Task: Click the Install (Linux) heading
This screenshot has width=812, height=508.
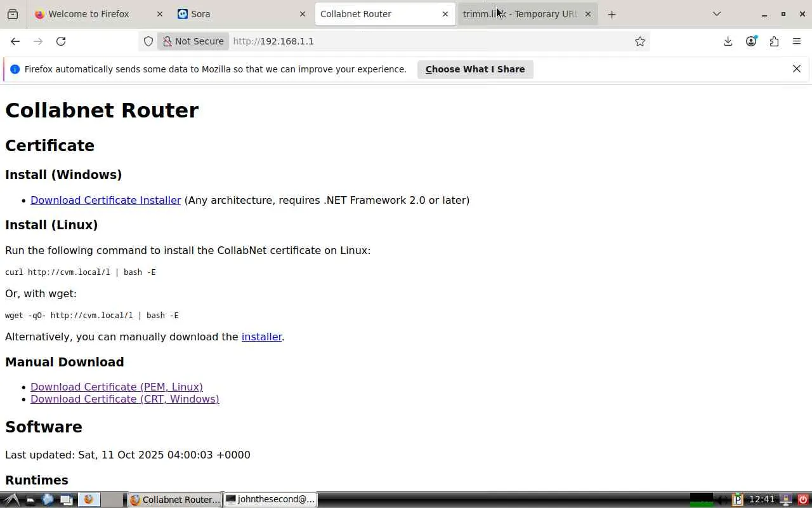Action: [51, 225]
